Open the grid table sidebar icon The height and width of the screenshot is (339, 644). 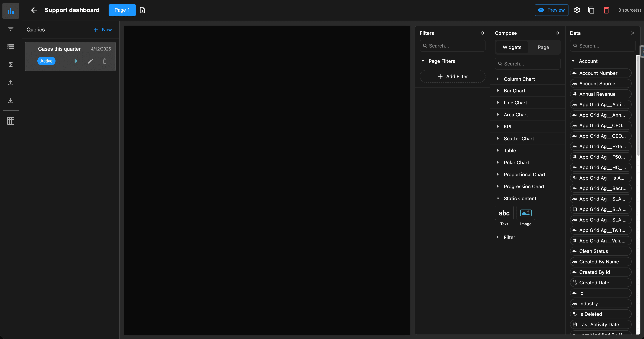coord(10,121)
